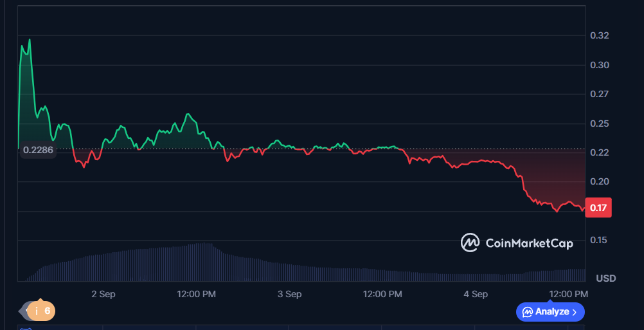Screen dimensions: 644x330
Task: Click the tallest point of the volume bars
Action: click(x=204, y=244)
